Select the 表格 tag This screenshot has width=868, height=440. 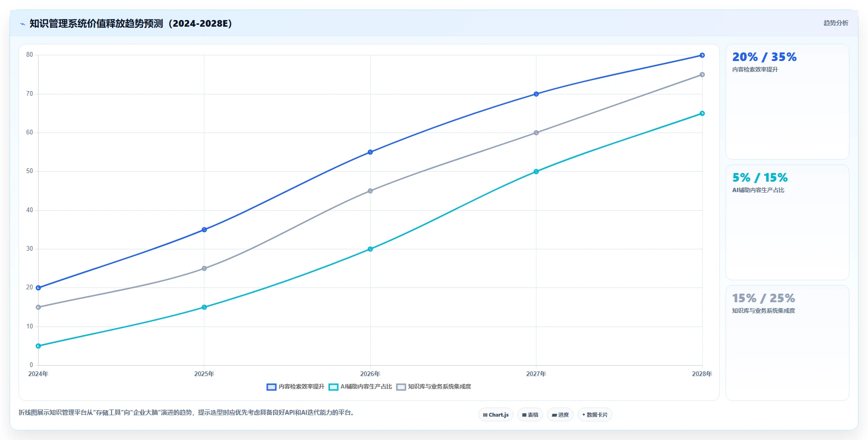coord(530,415)
